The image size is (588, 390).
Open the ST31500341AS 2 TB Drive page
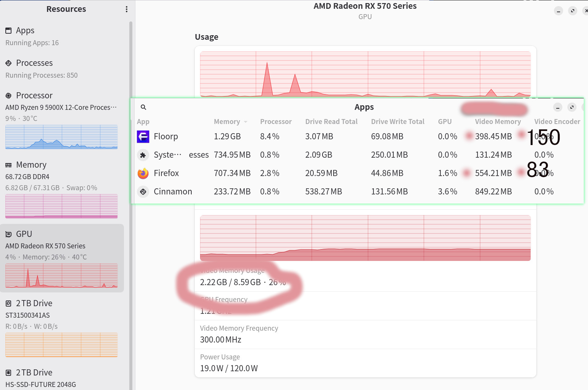coord(61,328)
